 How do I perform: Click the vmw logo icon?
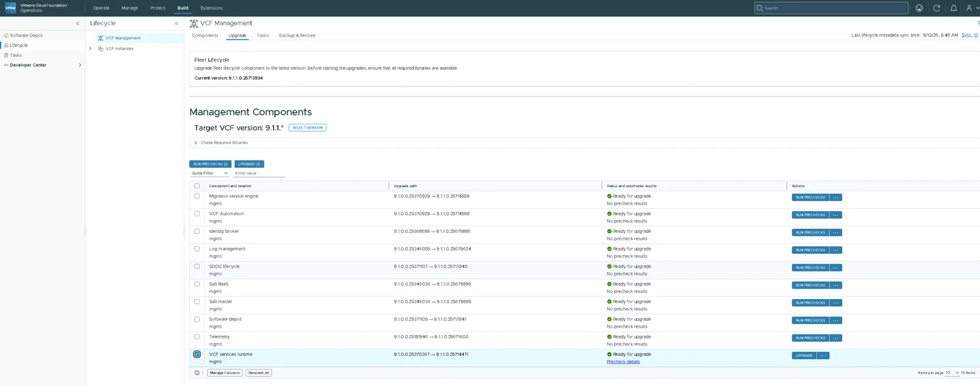point(10,8)
